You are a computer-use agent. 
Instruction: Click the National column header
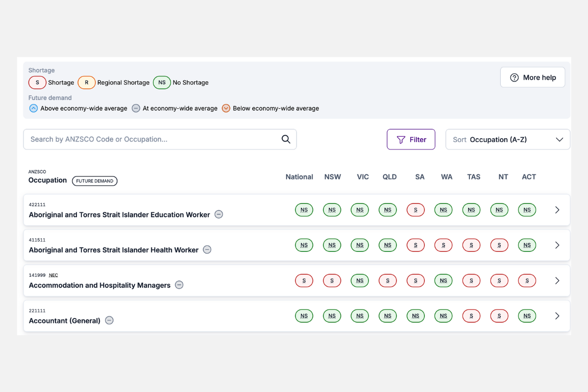pyautogui.click(x=299, y=177)
